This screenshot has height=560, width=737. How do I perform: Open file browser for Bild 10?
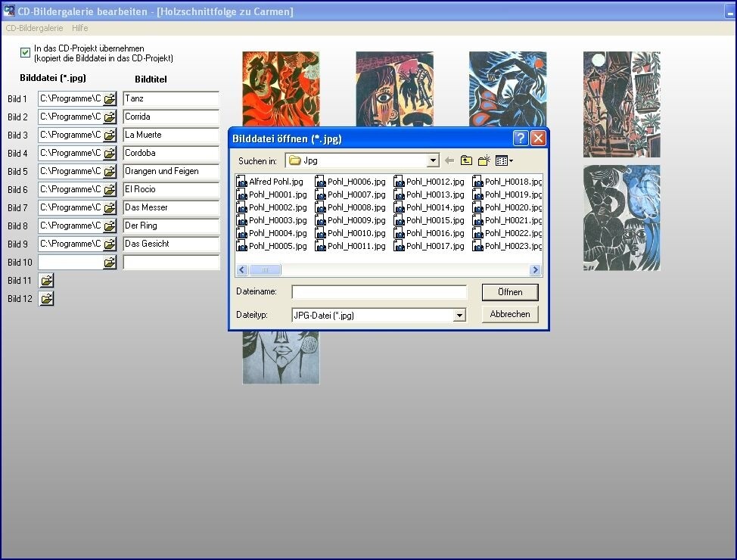point(110,263)
